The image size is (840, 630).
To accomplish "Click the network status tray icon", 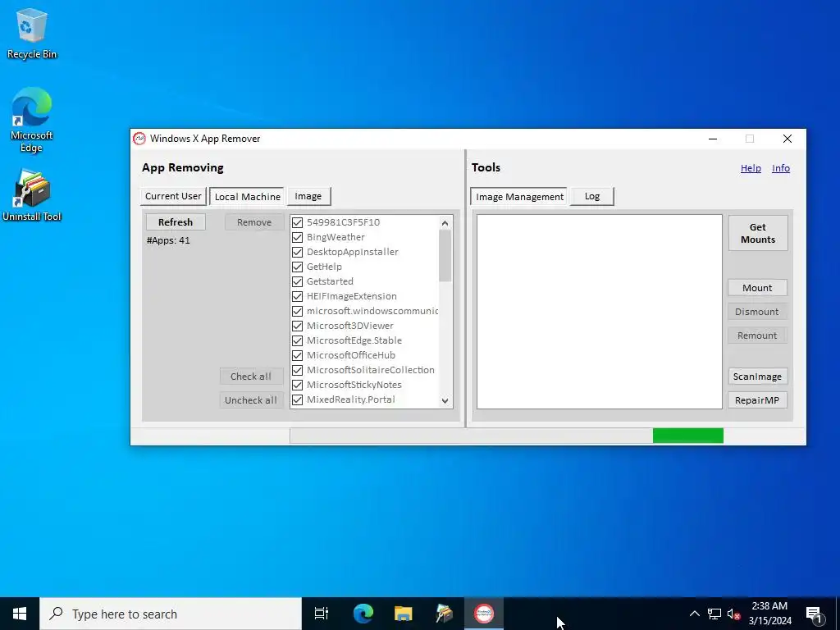I will click(714, 614).
